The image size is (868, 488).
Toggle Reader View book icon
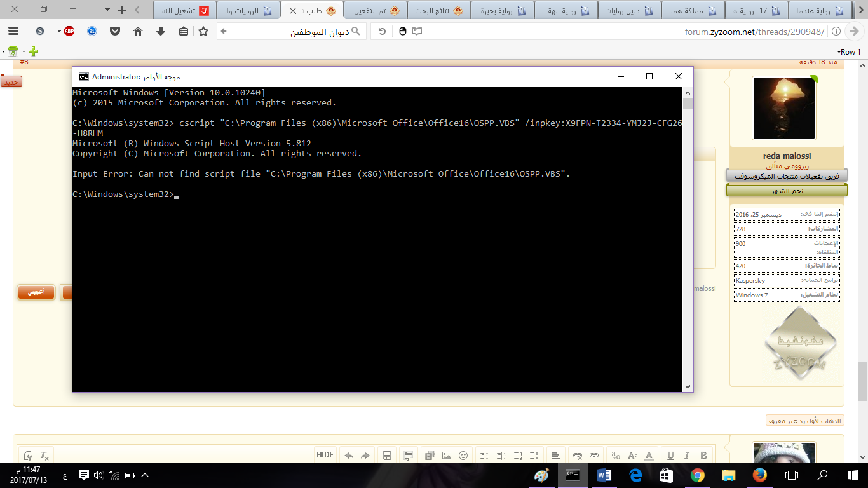(x=417, y=31)
